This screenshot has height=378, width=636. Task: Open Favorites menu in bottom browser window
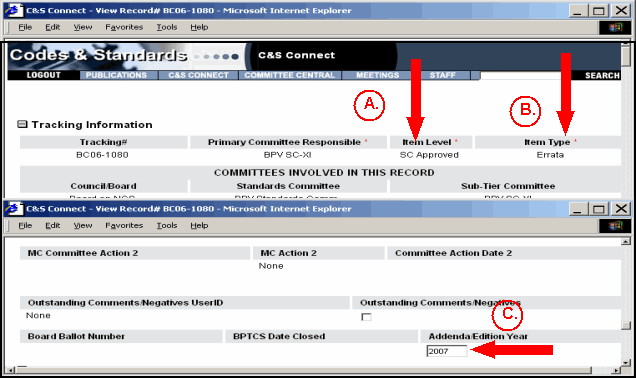tap(124, 226)
